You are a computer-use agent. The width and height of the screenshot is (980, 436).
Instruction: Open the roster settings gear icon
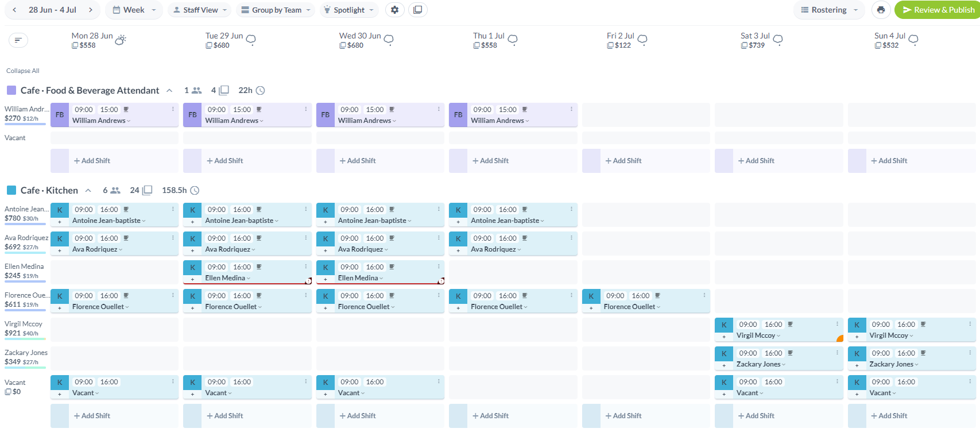[394, 10]
